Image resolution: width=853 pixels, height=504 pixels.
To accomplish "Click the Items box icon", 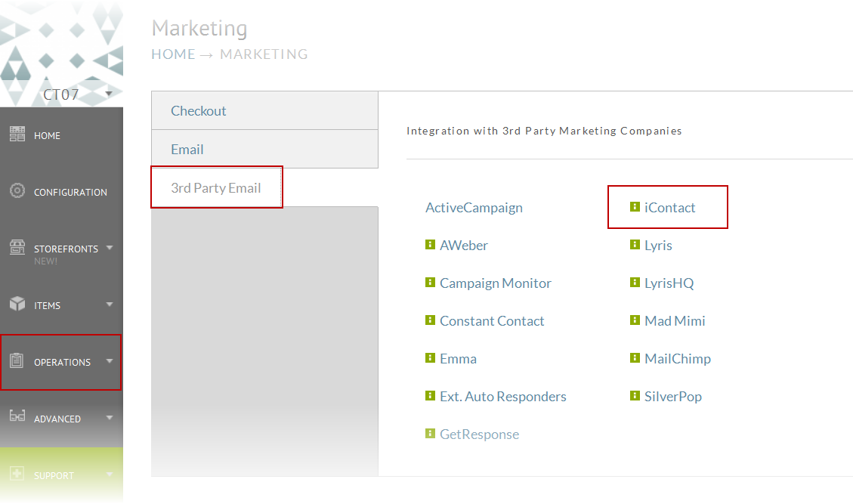I will (x=17, y=304).
